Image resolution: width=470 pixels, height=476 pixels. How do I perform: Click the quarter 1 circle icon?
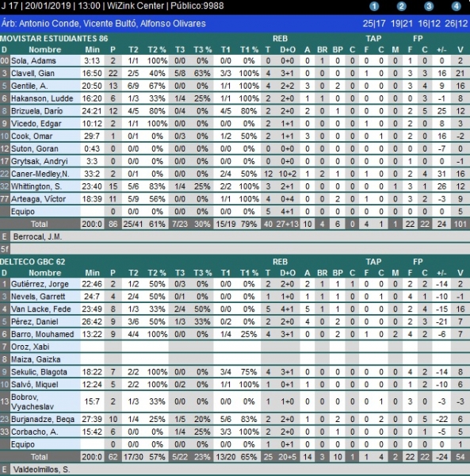coord(374,6)
